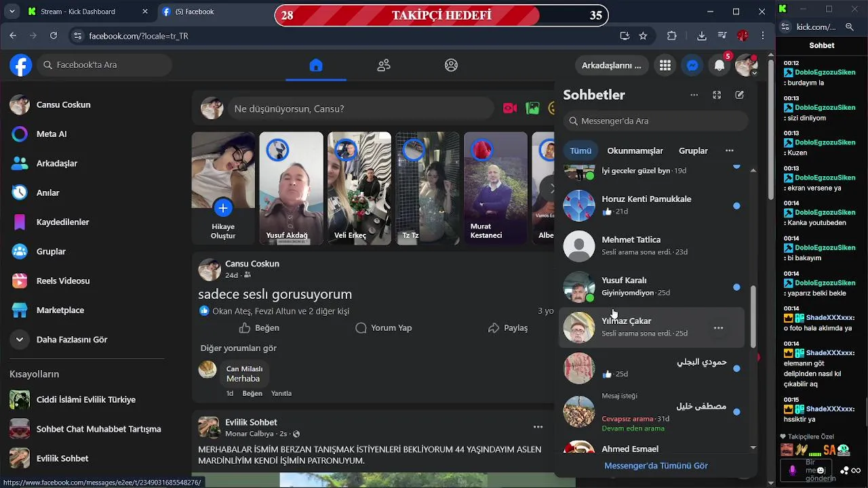Click Paylaş on the post

[508, 327]
